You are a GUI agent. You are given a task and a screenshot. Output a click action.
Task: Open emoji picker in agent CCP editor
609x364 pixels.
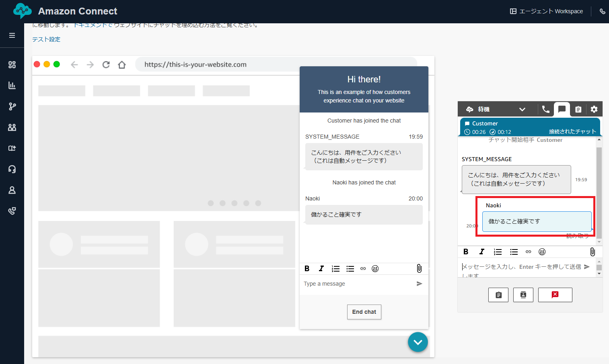point(542,252)
